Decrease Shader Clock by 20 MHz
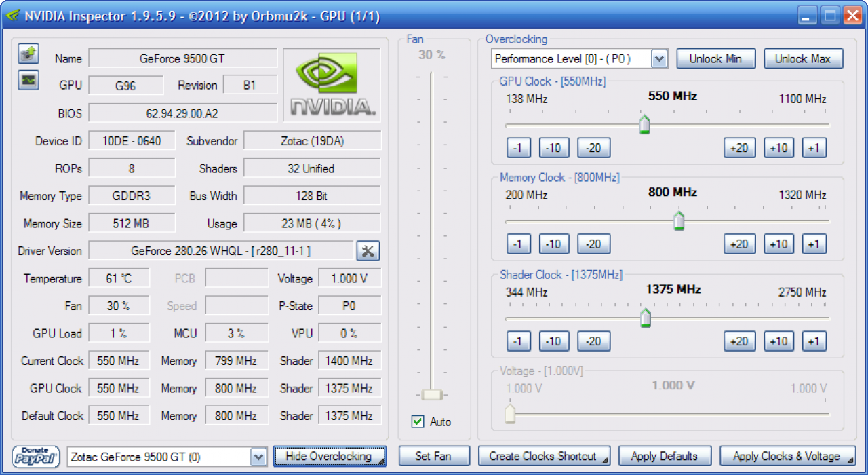Image resolution: width=868 pixels, height=475 pixels. pyautogui.click(x=593, y=341)
